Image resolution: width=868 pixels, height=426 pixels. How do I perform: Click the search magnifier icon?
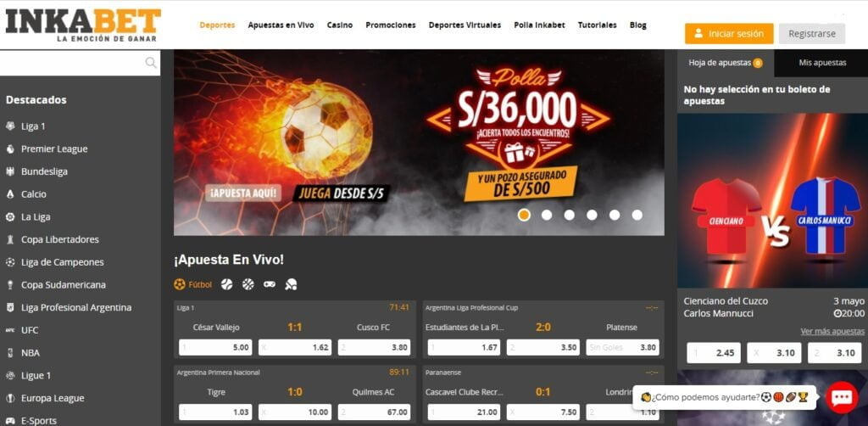coord(151,63)
